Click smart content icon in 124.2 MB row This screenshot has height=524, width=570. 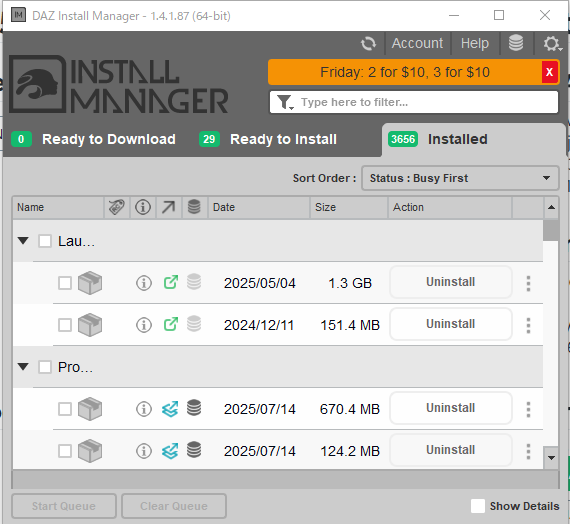click(170, 451)
